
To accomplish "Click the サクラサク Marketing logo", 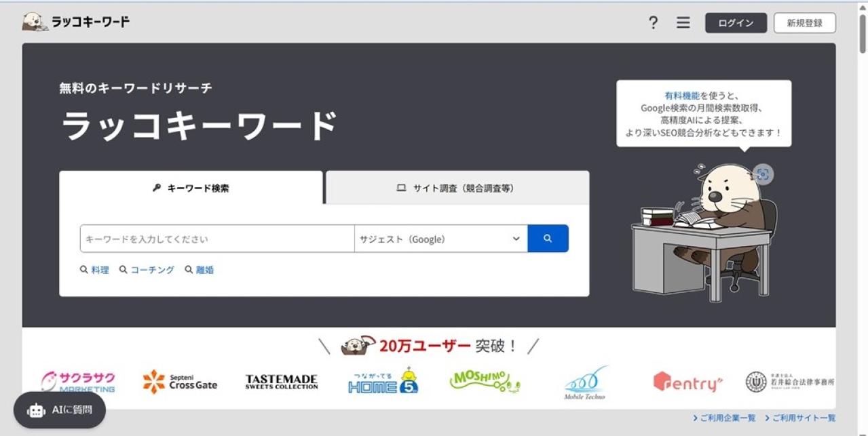I will pyautogui.click(x=77, y=382).
